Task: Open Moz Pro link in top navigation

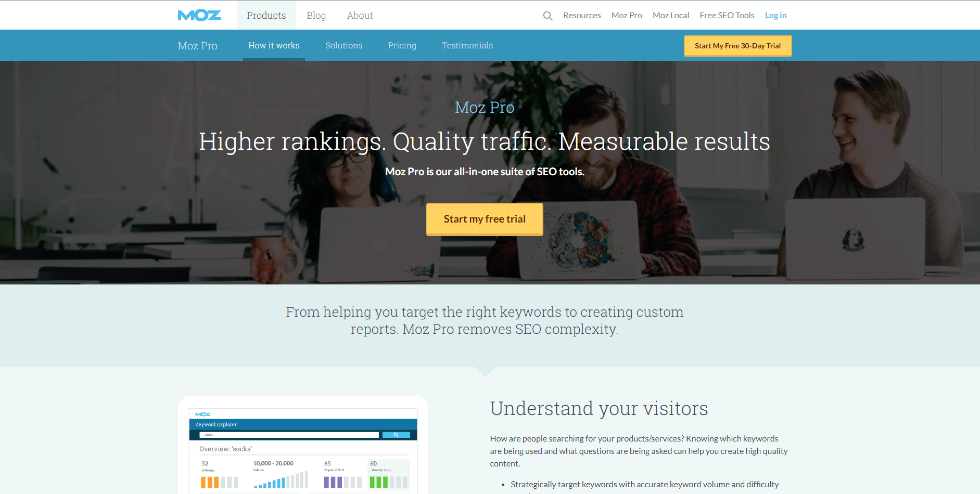Action: pos(627,16)
